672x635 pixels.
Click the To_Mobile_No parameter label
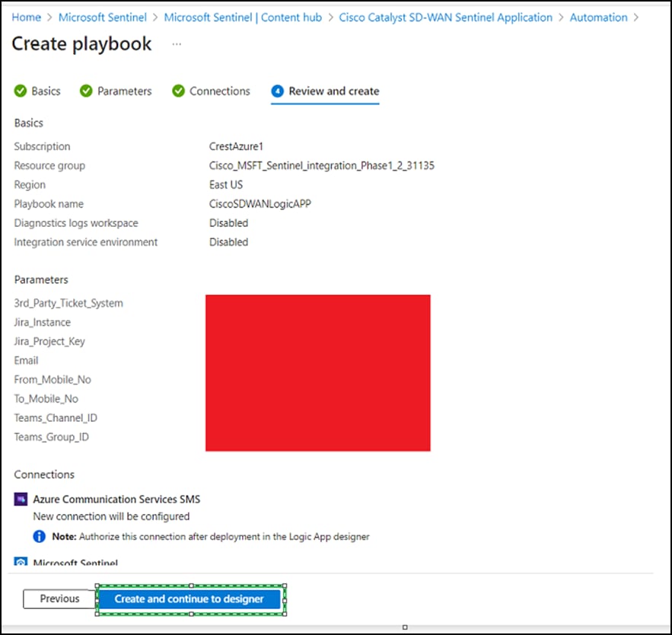[x=46, y=399]
